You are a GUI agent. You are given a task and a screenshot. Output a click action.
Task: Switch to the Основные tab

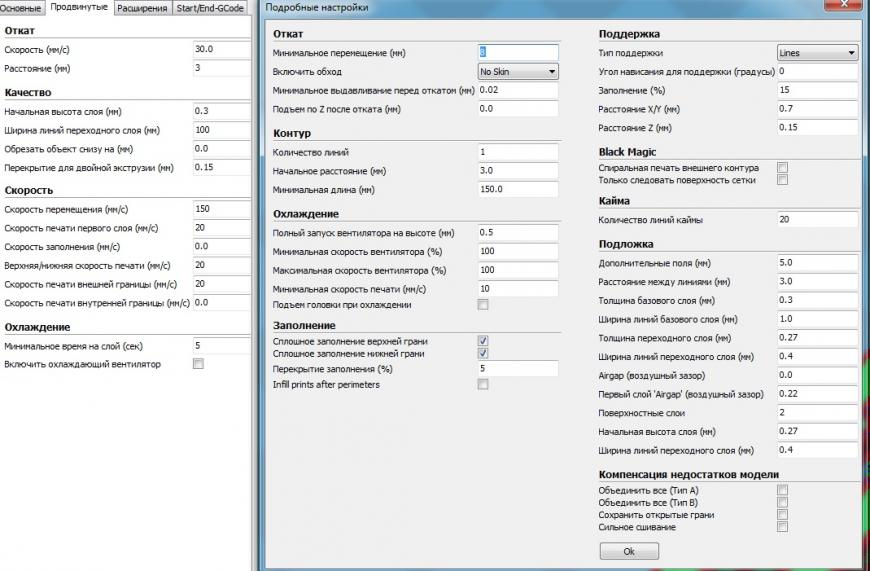(22, 8)
